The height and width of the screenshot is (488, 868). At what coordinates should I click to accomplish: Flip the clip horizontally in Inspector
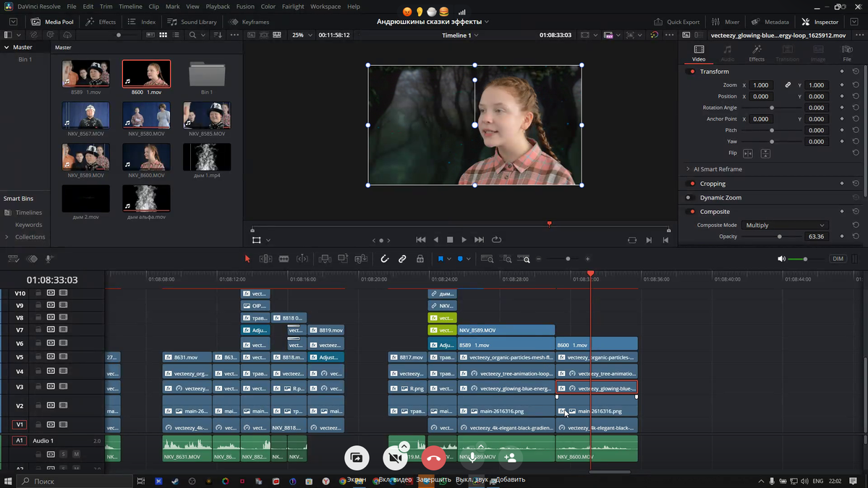pyautogui.click(x=748, y=153)
